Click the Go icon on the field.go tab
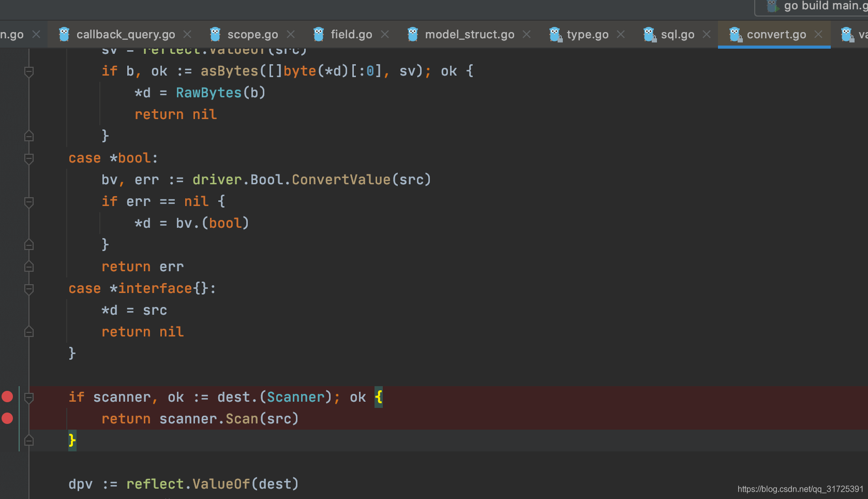Screen dimensions: 868x499 317,34
